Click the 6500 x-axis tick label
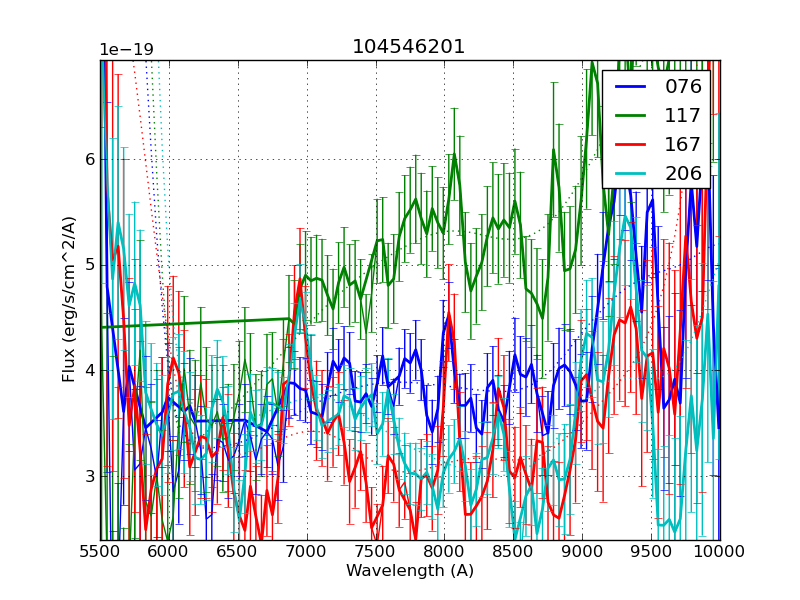The image size is (800, 600). point(238,551)
